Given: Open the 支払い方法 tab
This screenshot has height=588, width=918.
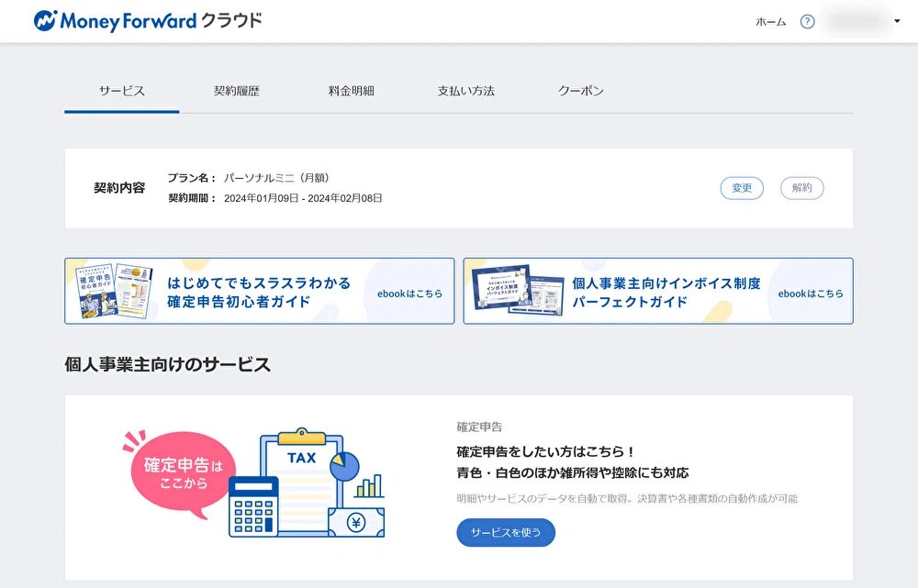Looking at the screenshot, I should pyautogui.click(x=466, y=91).
